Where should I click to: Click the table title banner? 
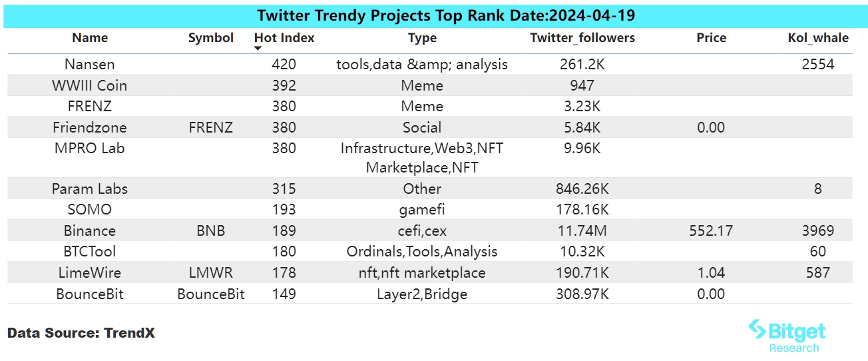coord(434,15)
